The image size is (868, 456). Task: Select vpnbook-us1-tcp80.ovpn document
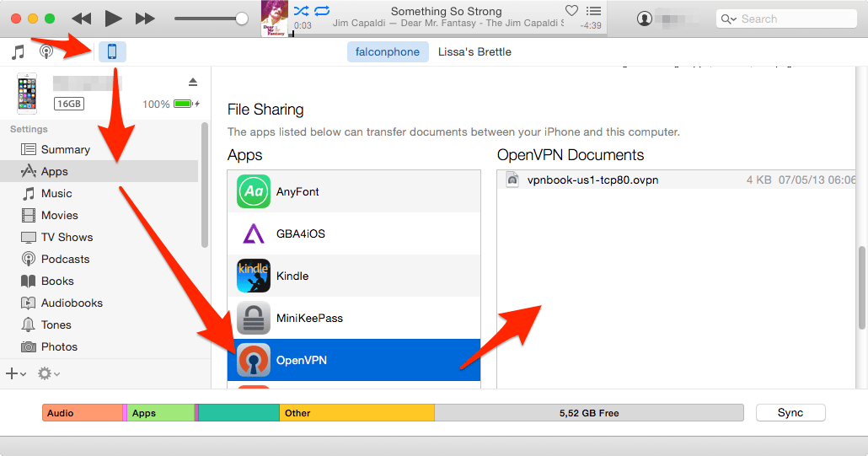[x=677, y=180]
